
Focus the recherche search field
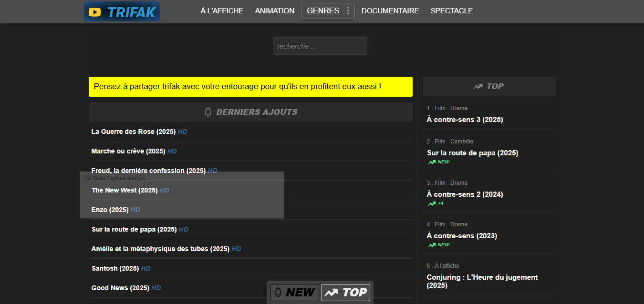(320, 46)
